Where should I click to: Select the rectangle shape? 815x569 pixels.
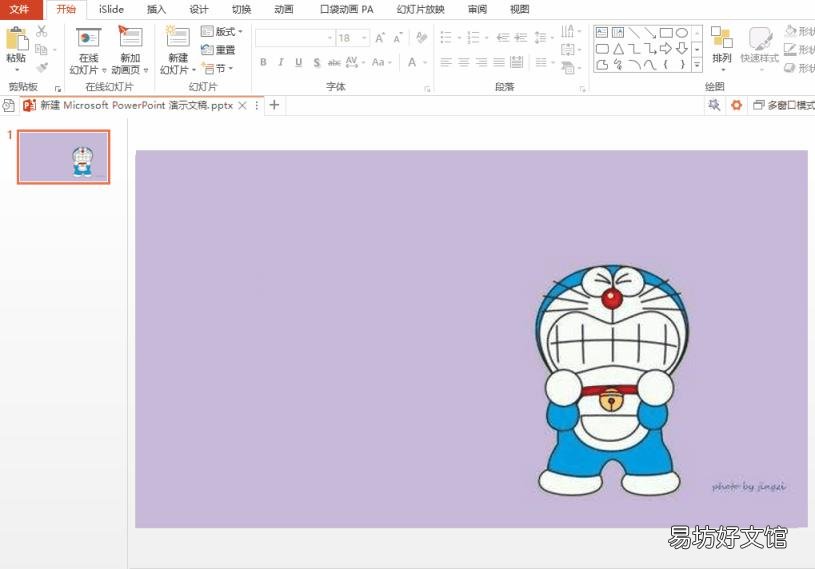click(666, 33)
